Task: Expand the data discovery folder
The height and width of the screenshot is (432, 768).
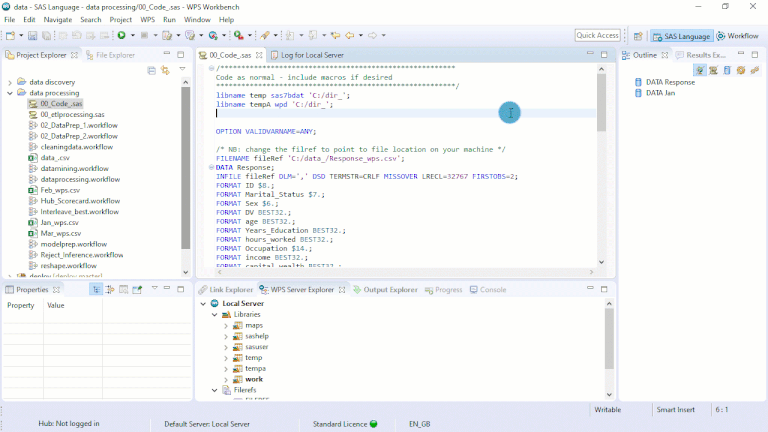Action: (x=9, y=82)
